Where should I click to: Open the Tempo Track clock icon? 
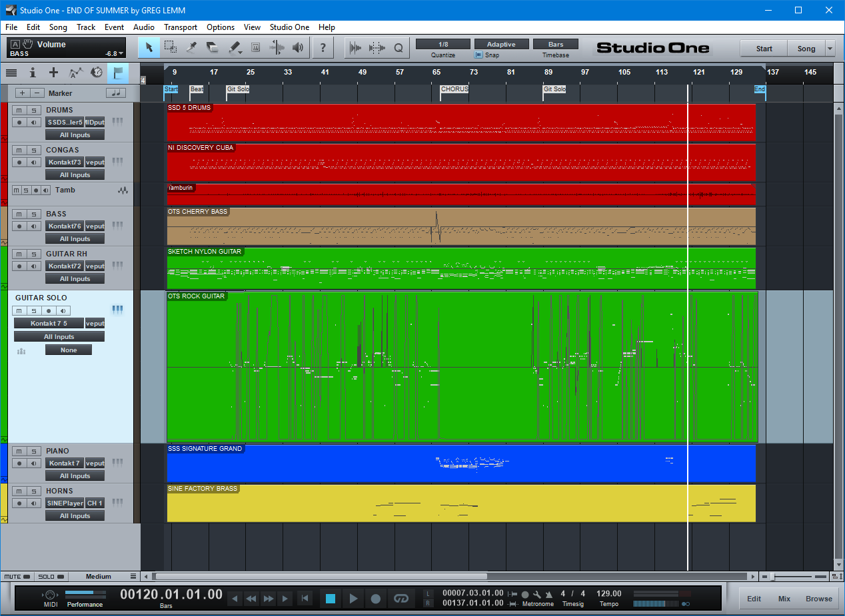[97, 73]
